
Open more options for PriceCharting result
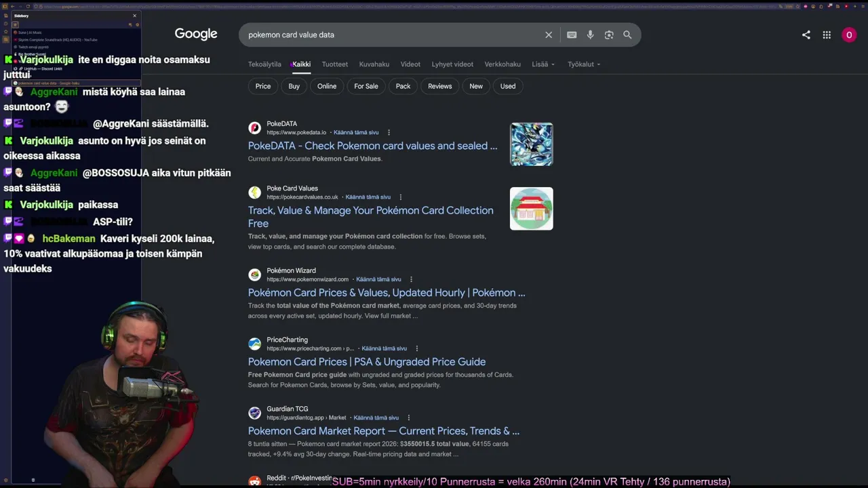click(x=417, y=348)
